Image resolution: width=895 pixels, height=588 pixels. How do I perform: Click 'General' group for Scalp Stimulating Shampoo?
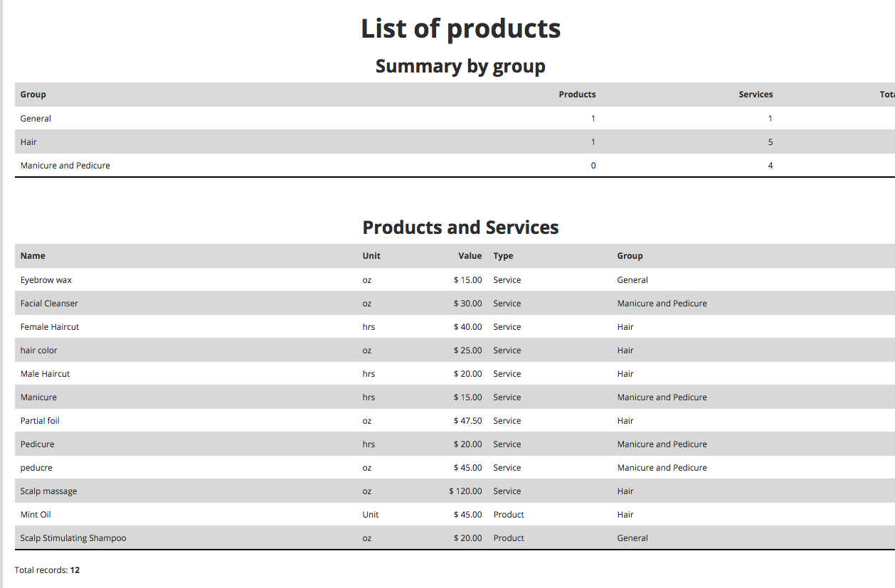click(x=632, y=538)
